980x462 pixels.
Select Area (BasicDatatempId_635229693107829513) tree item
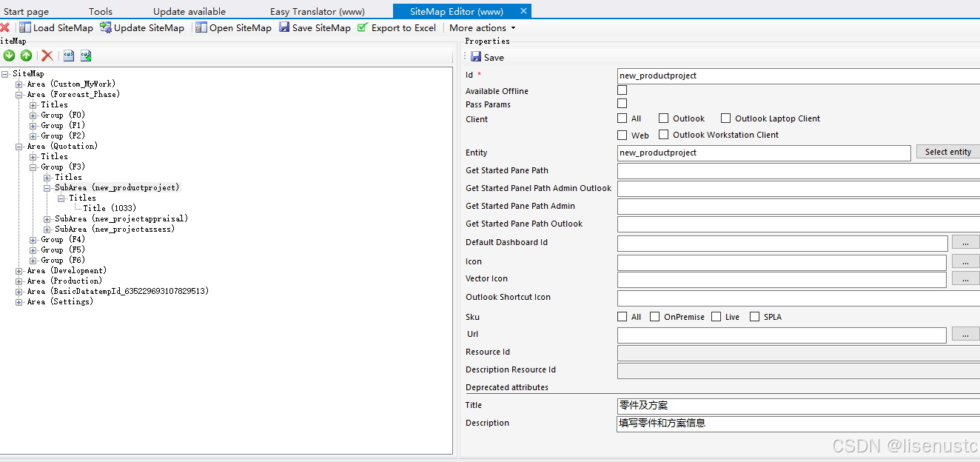coord(118,292)
